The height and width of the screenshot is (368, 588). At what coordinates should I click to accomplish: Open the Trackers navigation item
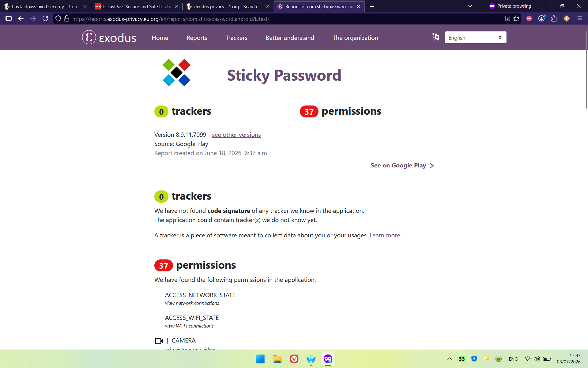[x=236, y=38]
